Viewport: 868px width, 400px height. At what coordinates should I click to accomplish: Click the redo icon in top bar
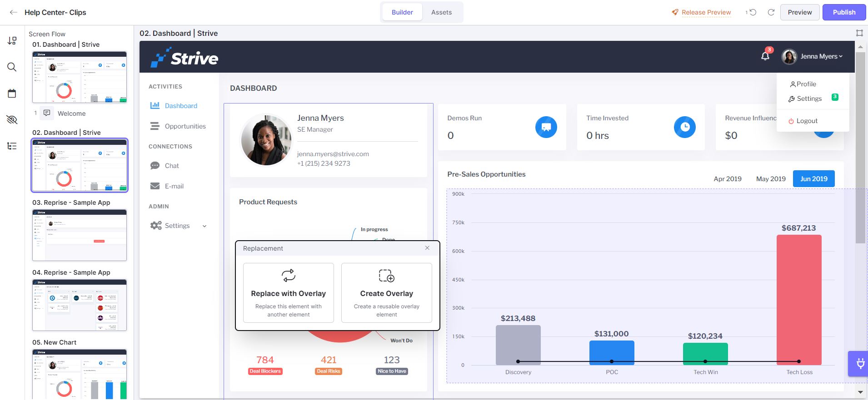771,12
